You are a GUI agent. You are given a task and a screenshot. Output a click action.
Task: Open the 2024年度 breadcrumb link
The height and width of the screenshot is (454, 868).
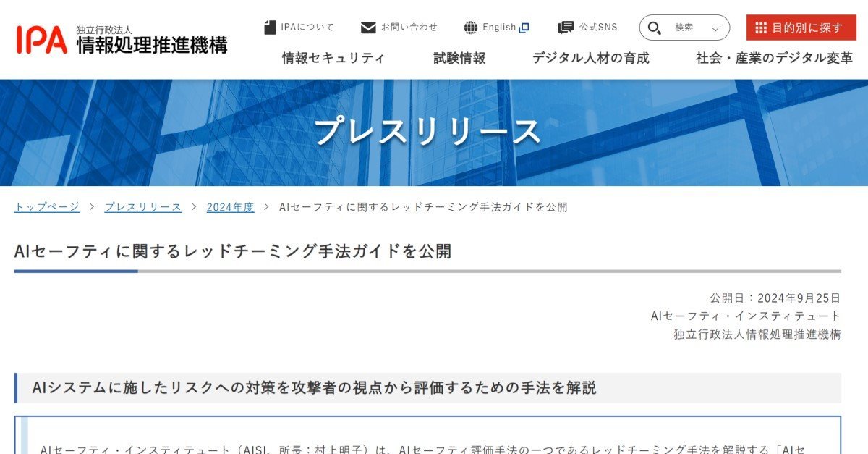pyautogui.click(x=230, y=207)
